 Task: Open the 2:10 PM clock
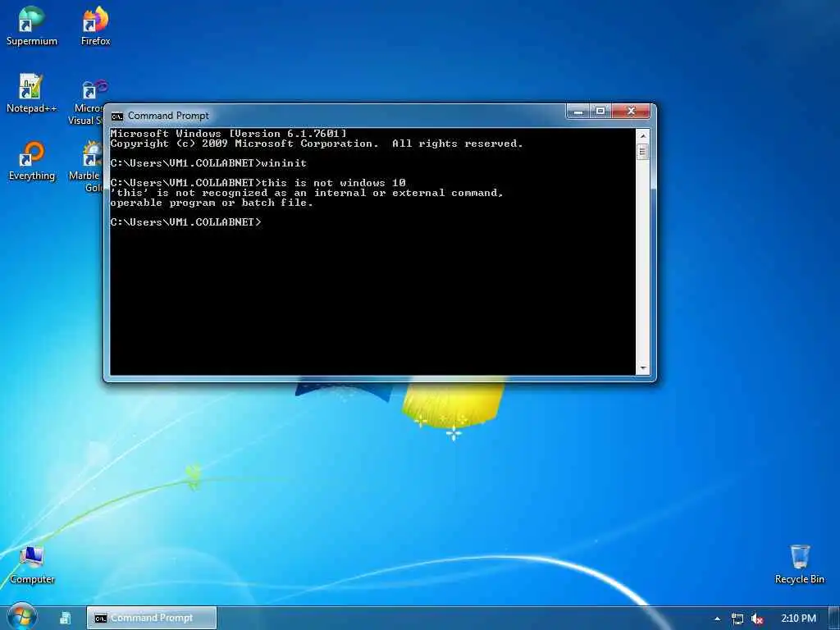pos(798,619)
